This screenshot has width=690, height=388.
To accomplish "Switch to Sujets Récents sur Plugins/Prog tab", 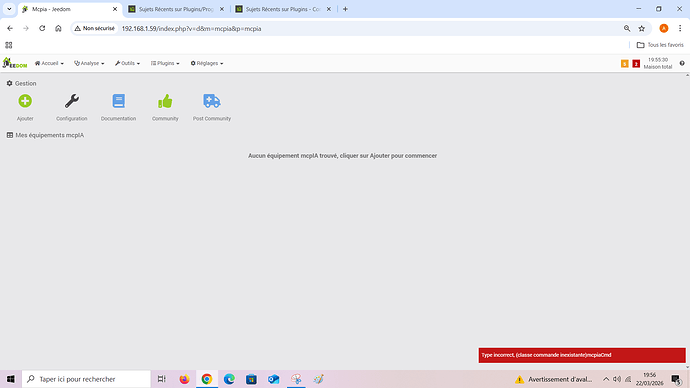I will coord(176,9).
